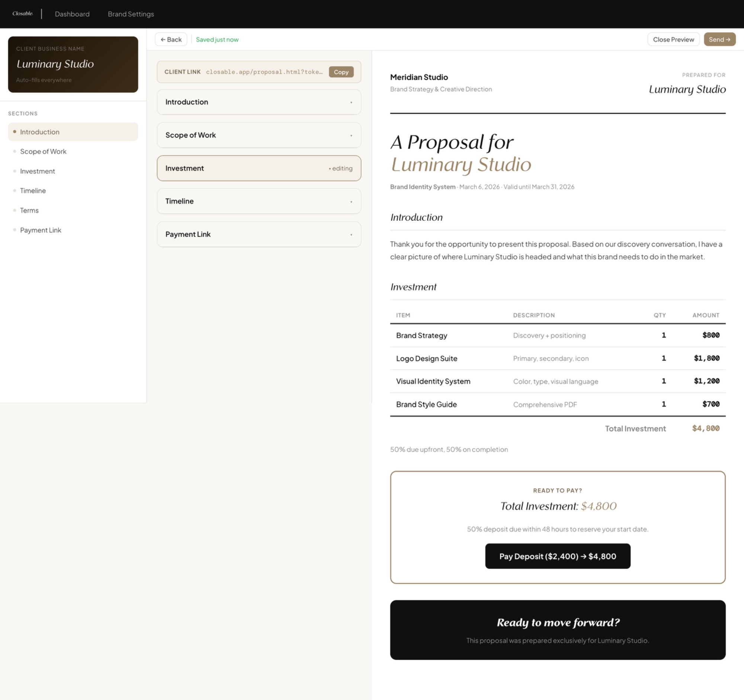
Task: Expand the Scope of Work card
Action: click(x=259, y=135)
